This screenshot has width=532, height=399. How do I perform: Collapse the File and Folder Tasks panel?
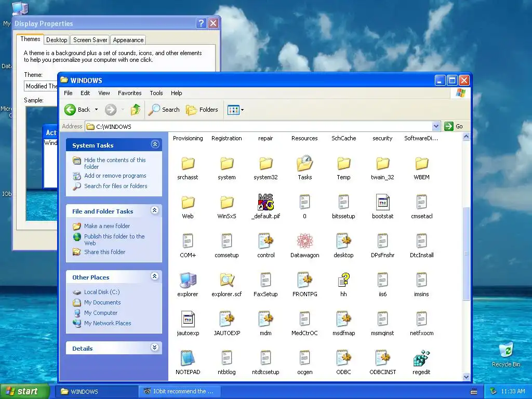point(155,210)
